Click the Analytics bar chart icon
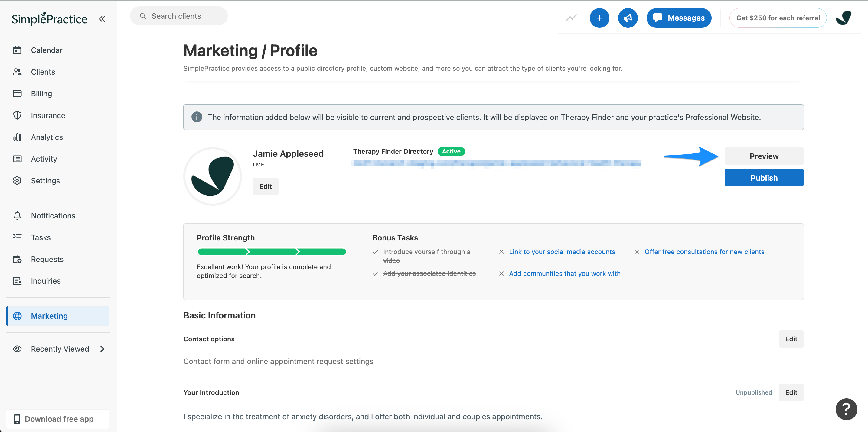This screenshot has height=432, width=868. coord(17,137)
